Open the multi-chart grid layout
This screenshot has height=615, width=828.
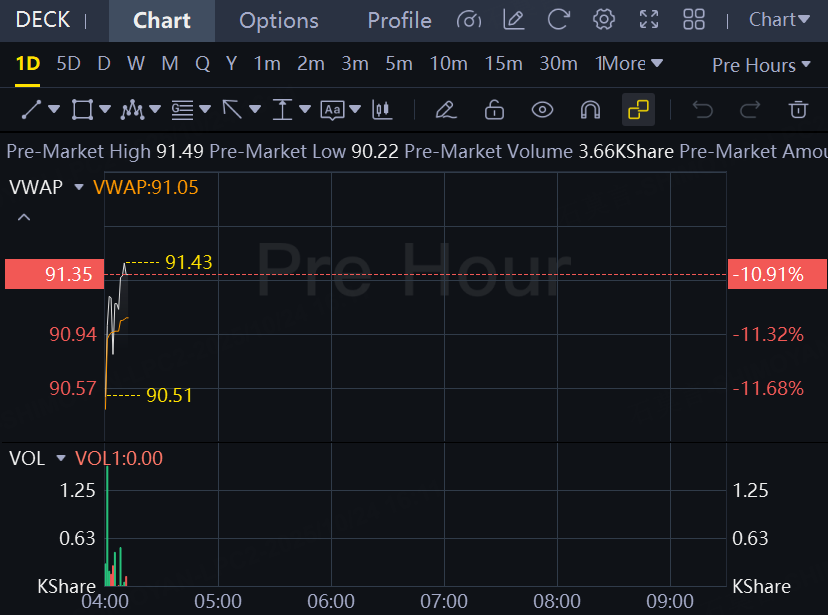[x=694, y=20]
